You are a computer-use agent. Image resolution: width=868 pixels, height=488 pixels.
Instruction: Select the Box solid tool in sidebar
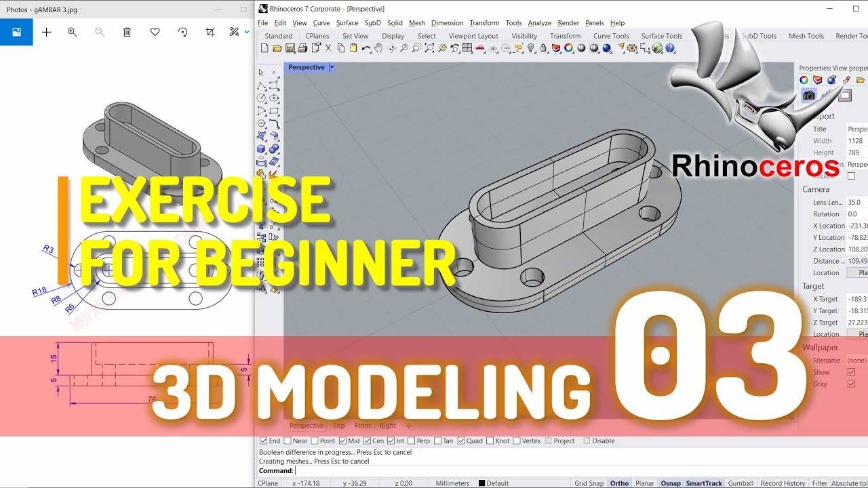(262, 148)
